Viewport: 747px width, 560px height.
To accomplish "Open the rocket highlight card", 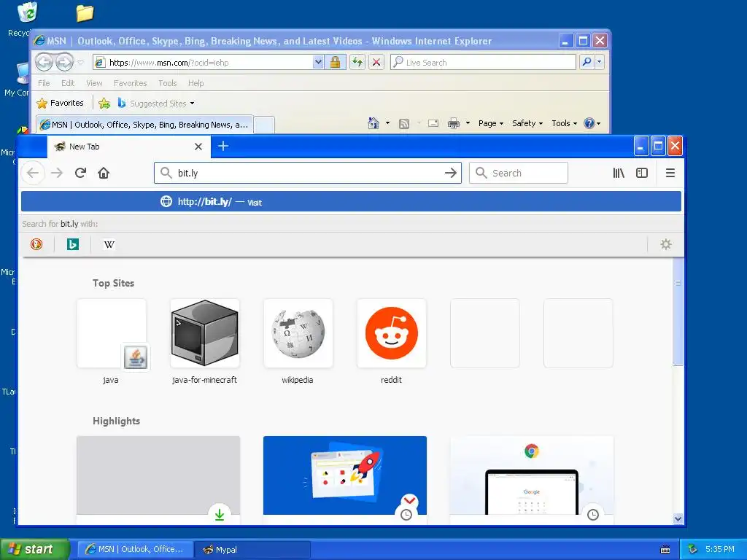I will pos(345,480).
